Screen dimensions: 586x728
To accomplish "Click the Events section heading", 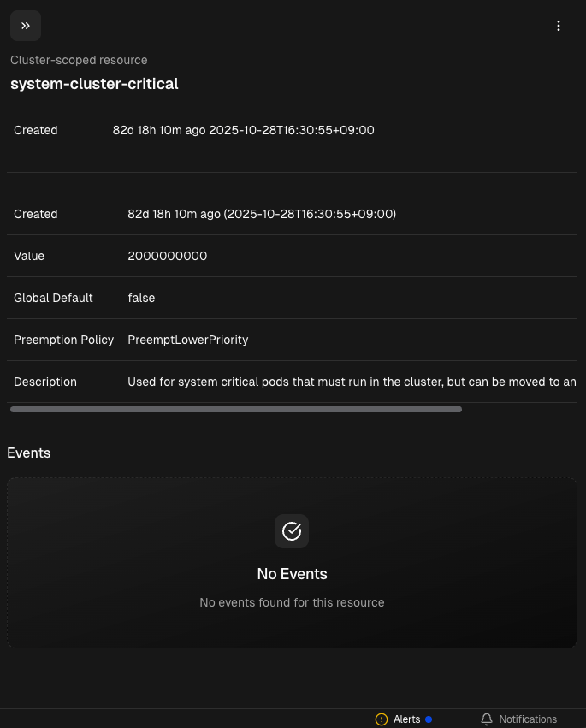I will (29, 453).
